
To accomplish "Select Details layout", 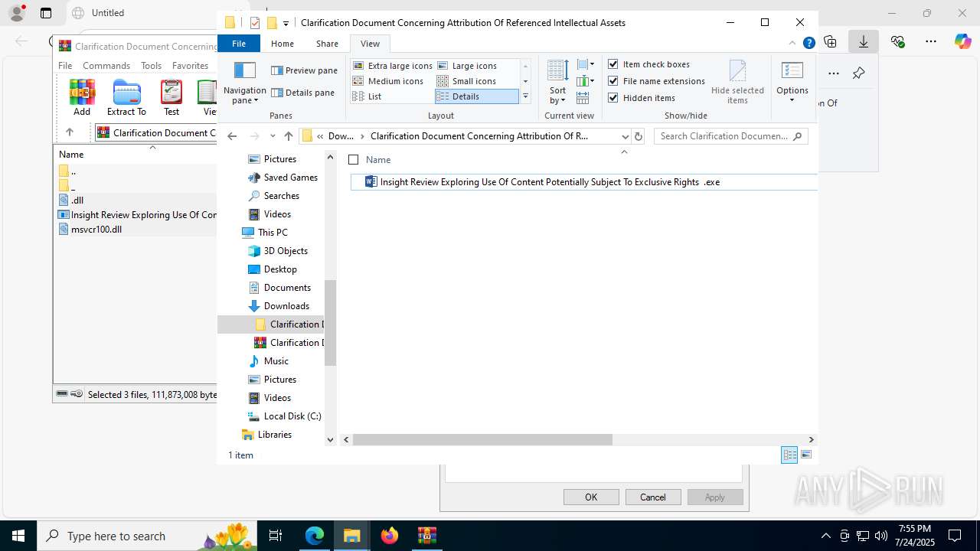I will 476,96.
